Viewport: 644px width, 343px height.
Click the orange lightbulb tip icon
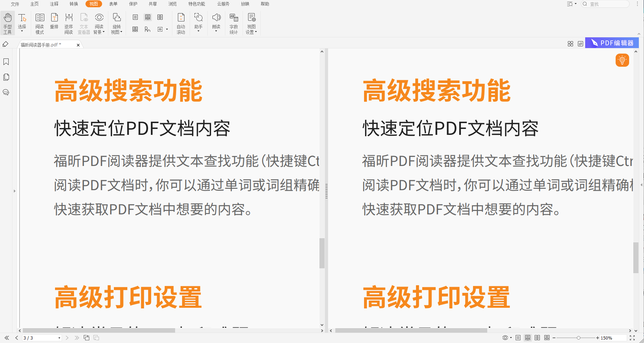coord(623,60)
